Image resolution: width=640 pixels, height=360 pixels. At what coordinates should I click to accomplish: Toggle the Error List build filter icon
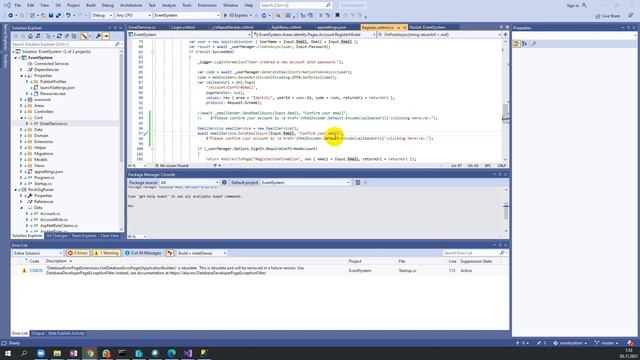[170, 253]
